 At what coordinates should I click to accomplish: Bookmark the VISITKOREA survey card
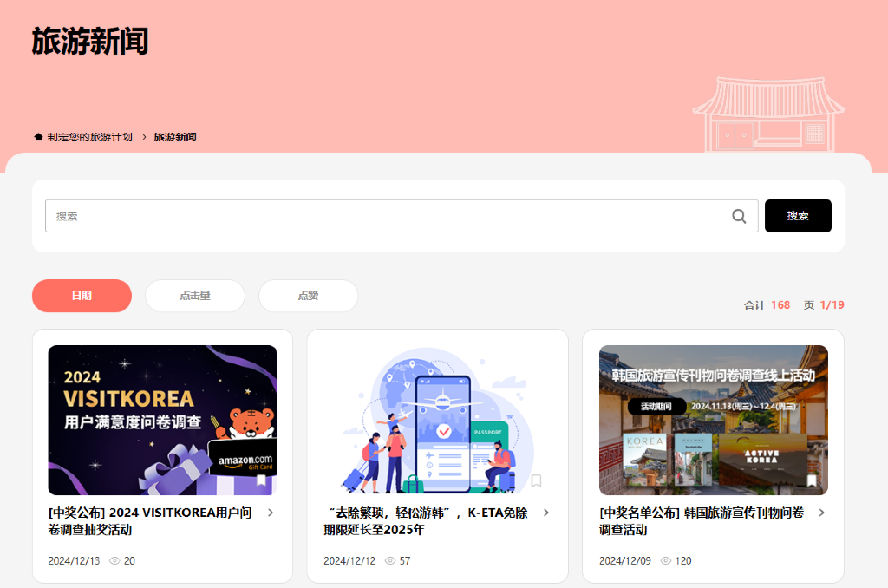(261, 480)
